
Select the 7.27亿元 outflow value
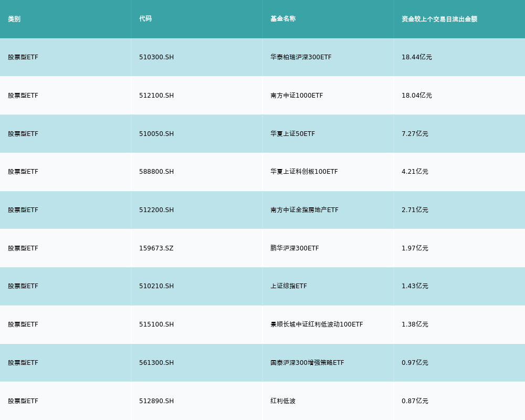click(x=415, y=134)
